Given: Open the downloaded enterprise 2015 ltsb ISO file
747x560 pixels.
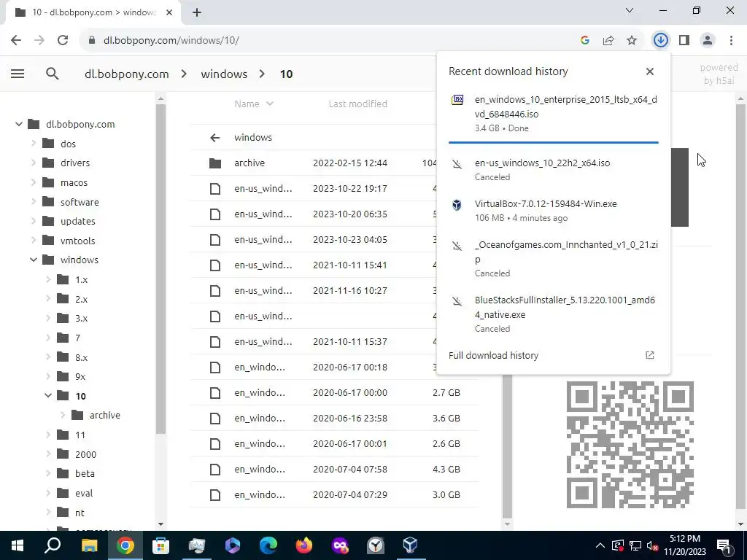Looking at the screenshot, I should (x=553, y=114).
